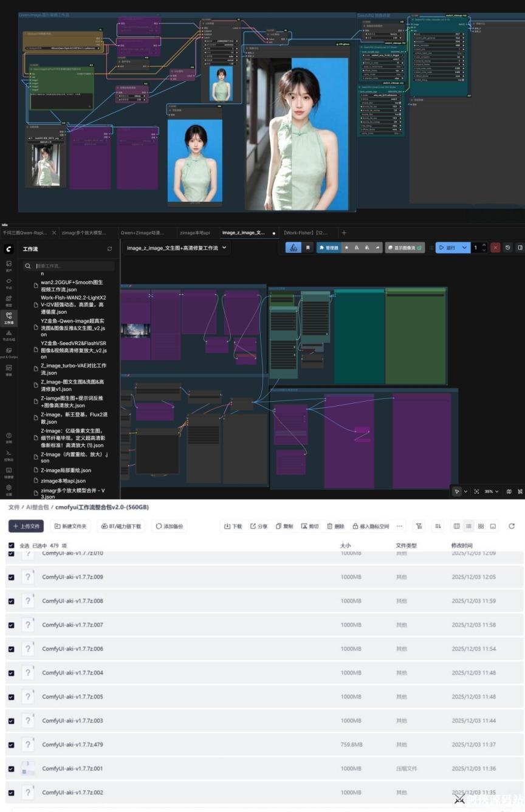
Task: Open the ComfyUI logo menu
Action: (9, 248)
